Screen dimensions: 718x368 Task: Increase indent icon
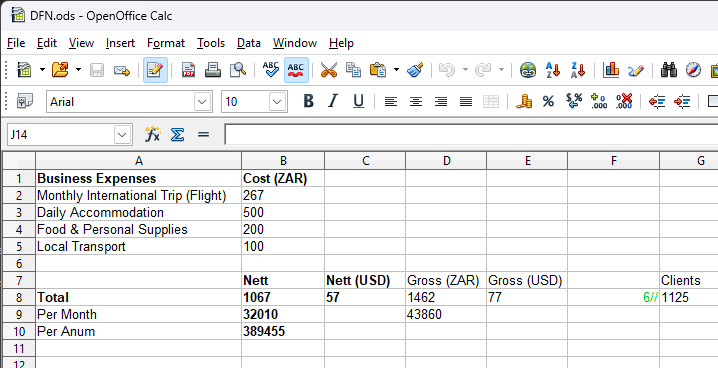682,102
